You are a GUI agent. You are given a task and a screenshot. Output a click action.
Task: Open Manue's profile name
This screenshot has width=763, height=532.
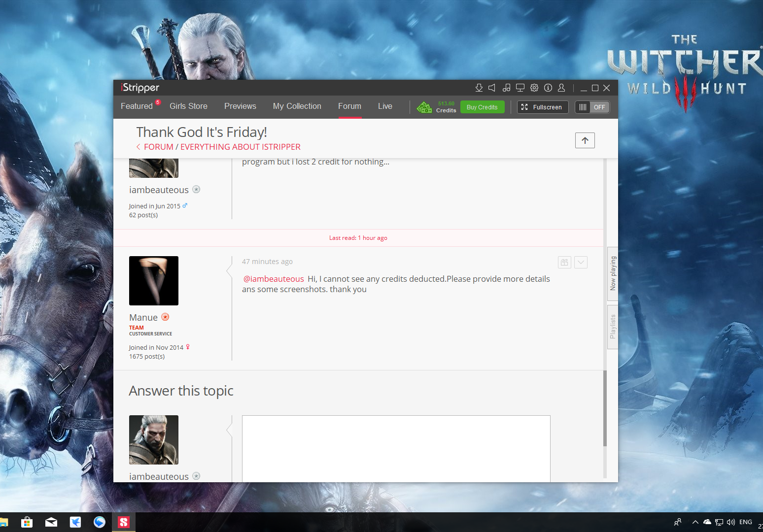click(143, 318)
